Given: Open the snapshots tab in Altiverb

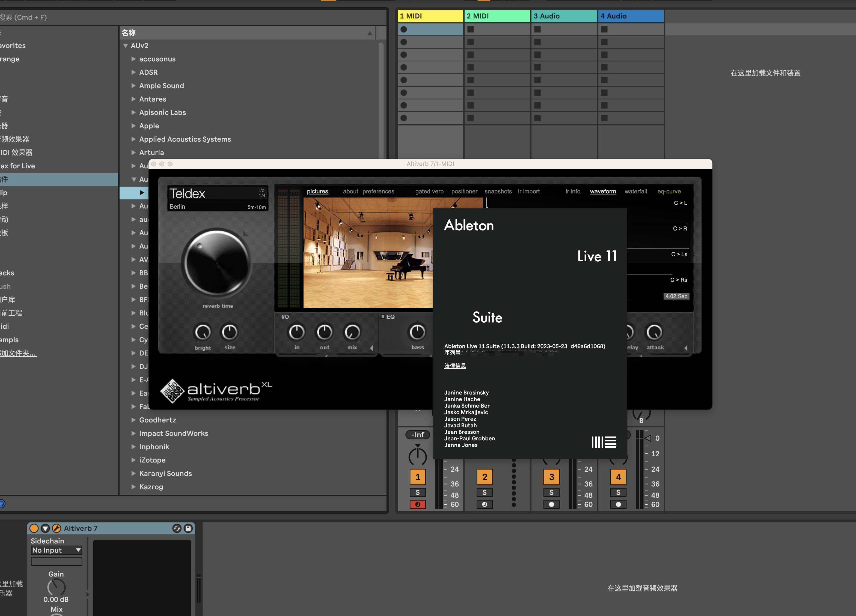Looking at the screenshot, I should (x=498, y=191).
